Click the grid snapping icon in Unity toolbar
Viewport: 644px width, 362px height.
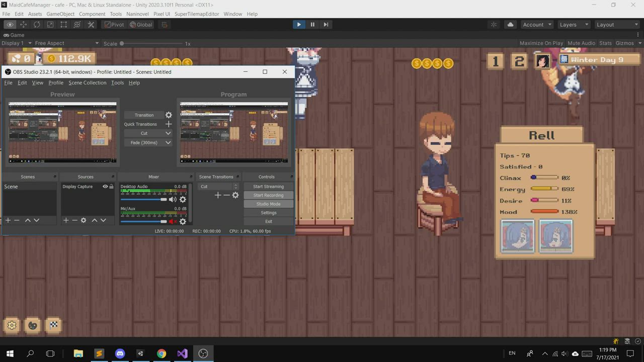tap(164, 24)
